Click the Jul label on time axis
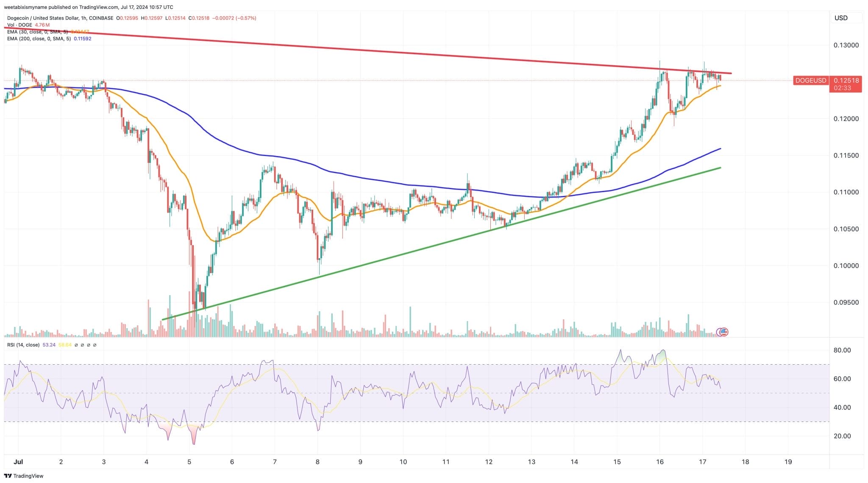Image resolution: width=868 pixels, height=483 pixels. pyautogui.click(x=18, y=462)
